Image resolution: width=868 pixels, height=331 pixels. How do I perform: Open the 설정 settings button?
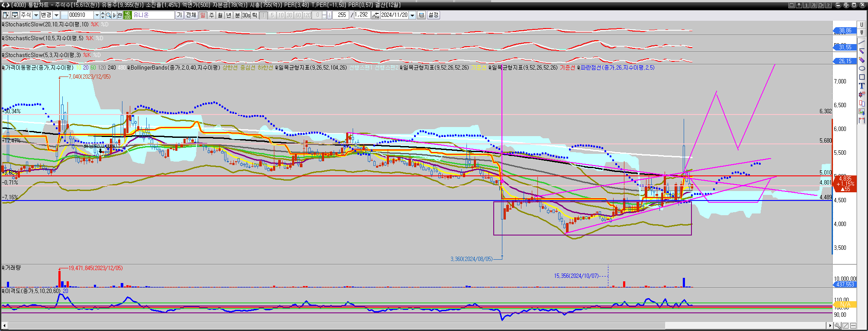click(433, 15)
